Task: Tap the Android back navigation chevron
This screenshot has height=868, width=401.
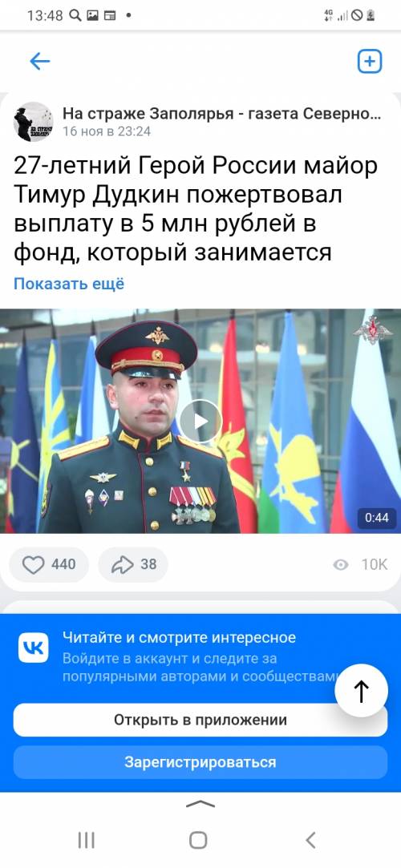Action: click(x=310, y=840)
